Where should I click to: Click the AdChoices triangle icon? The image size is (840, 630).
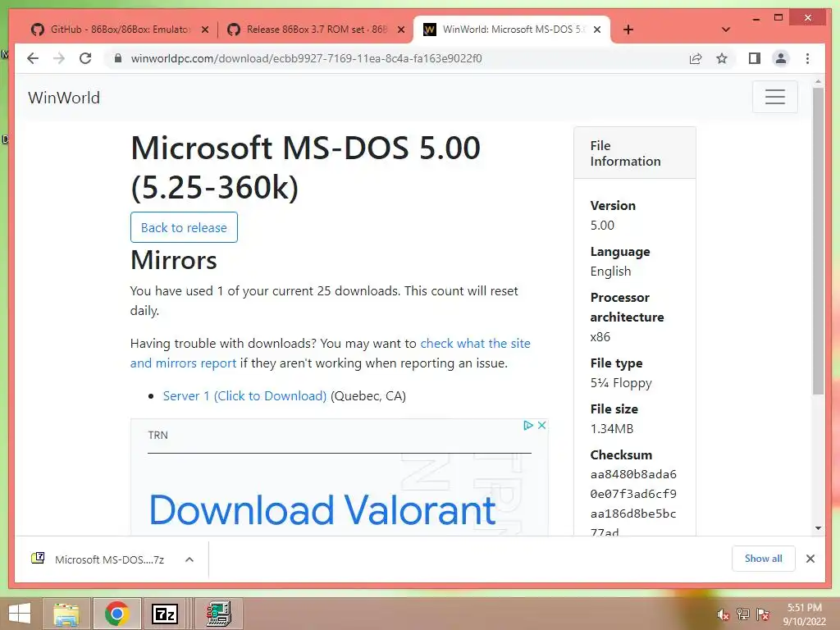pos(527,425)
